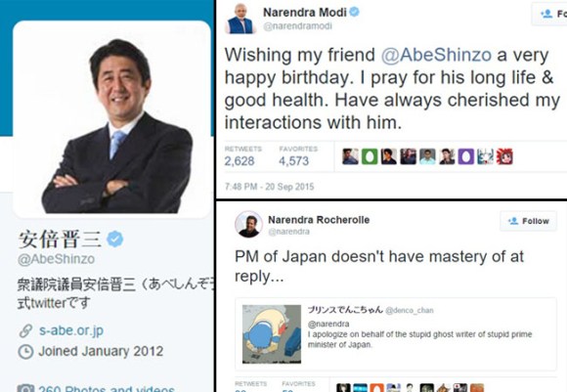Click the clock icon beside Joined January 2012
This screenshot has height=392, width=567.
(x=25, y=352)
